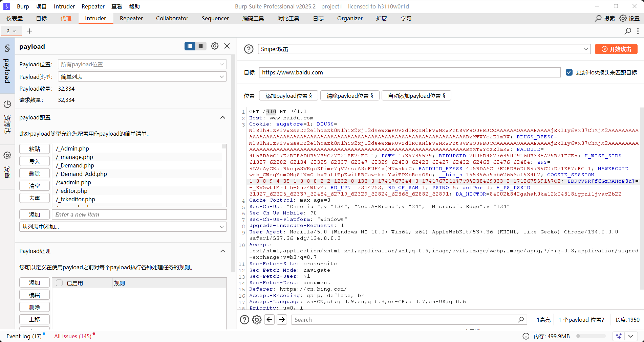This screenshot has width=644, height=342.
Task: Open the Burp menu
Action: pyautogui.click(x=23, y=6)
